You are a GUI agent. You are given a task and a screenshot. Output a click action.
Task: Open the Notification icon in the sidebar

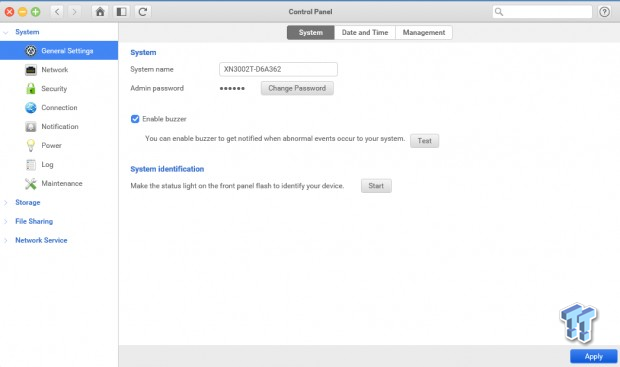(31, 127)
